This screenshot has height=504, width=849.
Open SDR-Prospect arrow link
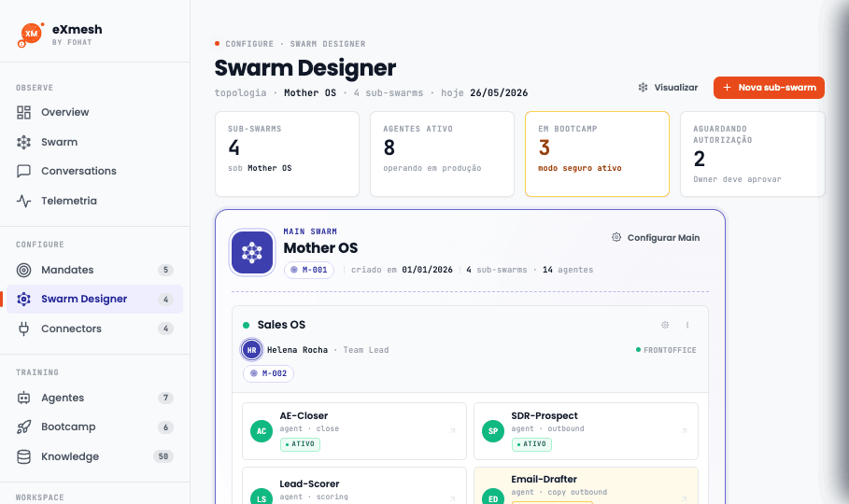click(x=685, y=431)
